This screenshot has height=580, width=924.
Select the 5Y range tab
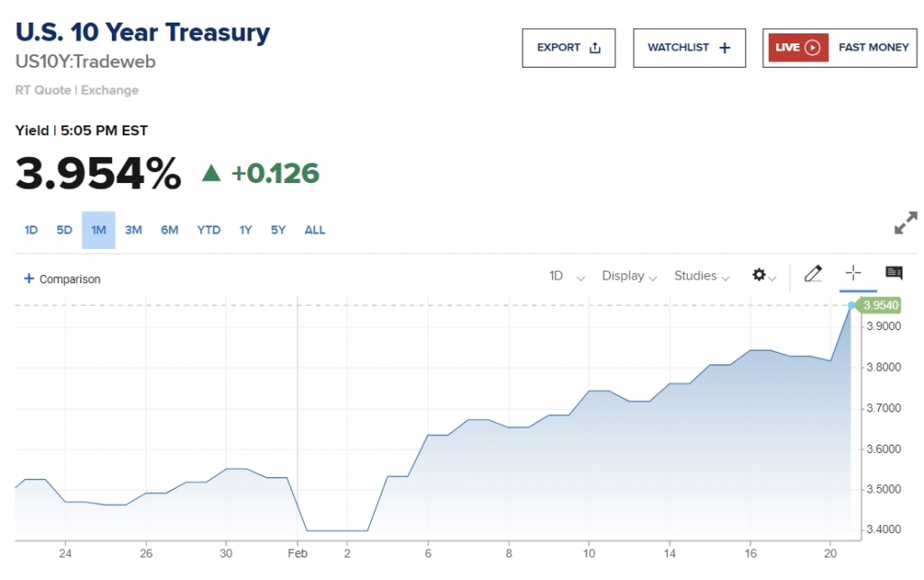tap(278, 230)
